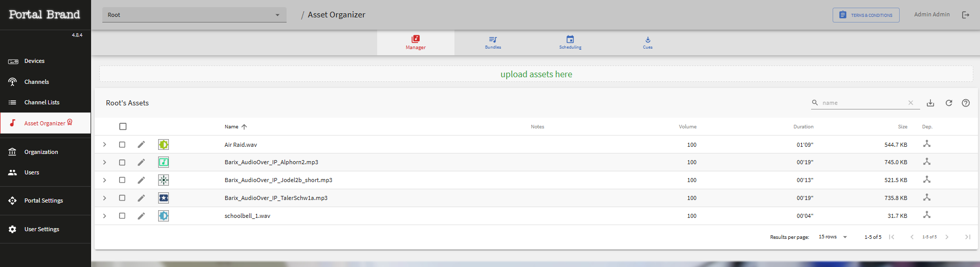Screen dimensions: 980x267
Task: Expand the Air Raid.wav row
Action: 104,145
